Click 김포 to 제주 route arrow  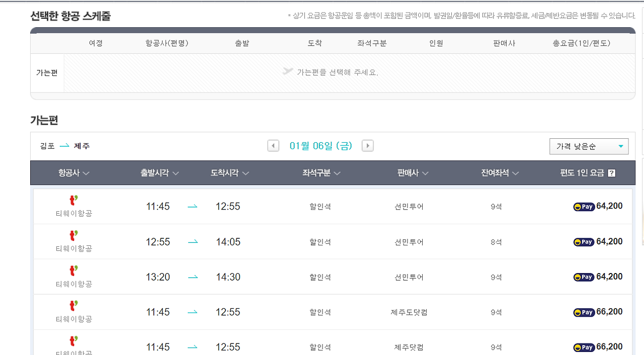point(64,146)
